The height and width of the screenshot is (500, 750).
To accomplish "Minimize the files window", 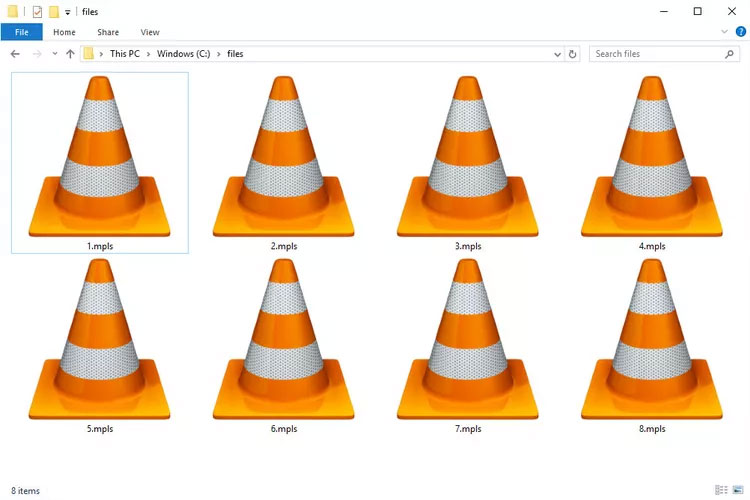I will coord(664,11).
